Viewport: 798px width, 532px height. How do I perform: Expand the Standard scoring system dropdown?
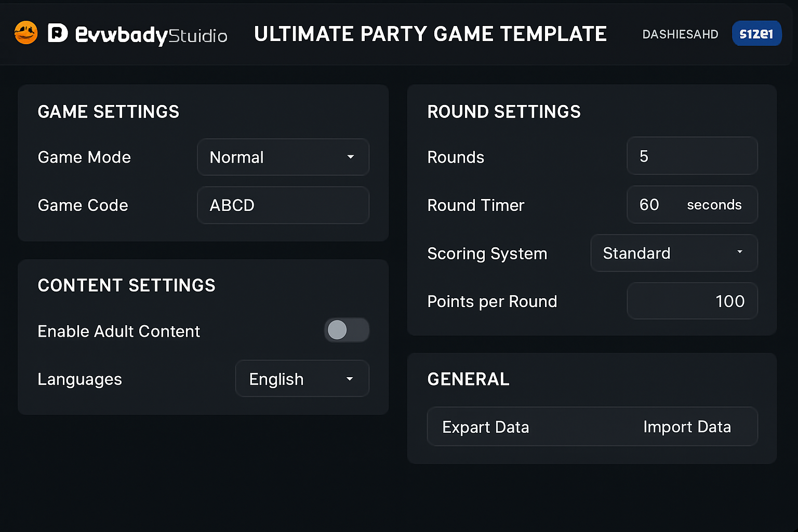tap(673, 253)
